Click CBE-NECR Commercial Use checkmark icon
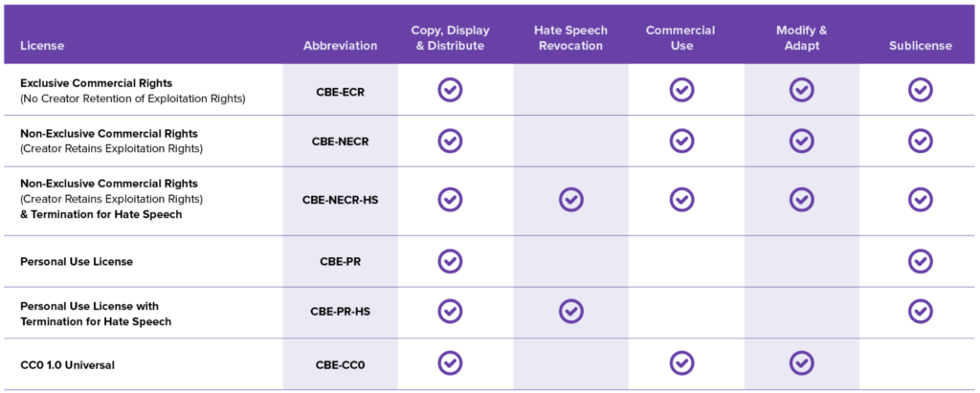The width and height of the screenshot is (980, 393). click(681, 141)
